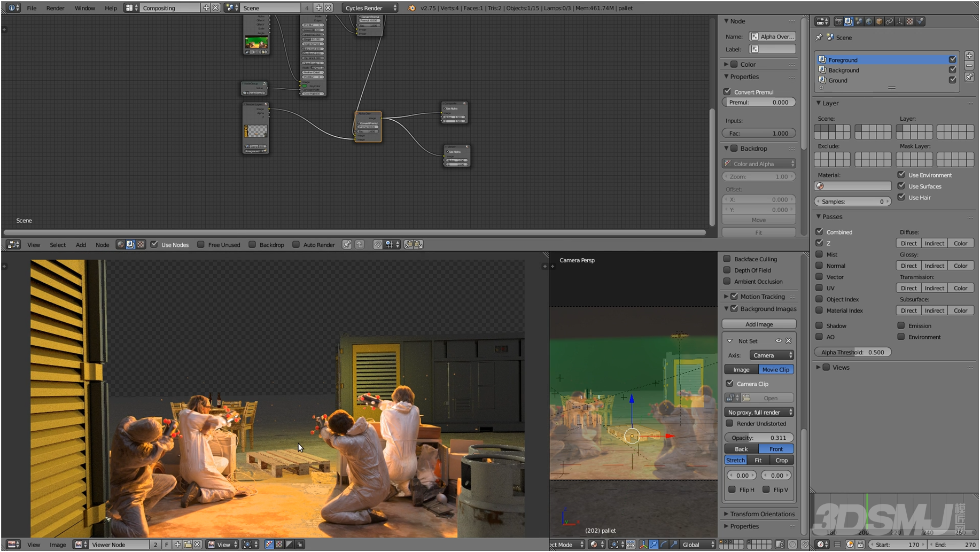
Task: Select Movie Clip as background source
Action: coord(776,370)
